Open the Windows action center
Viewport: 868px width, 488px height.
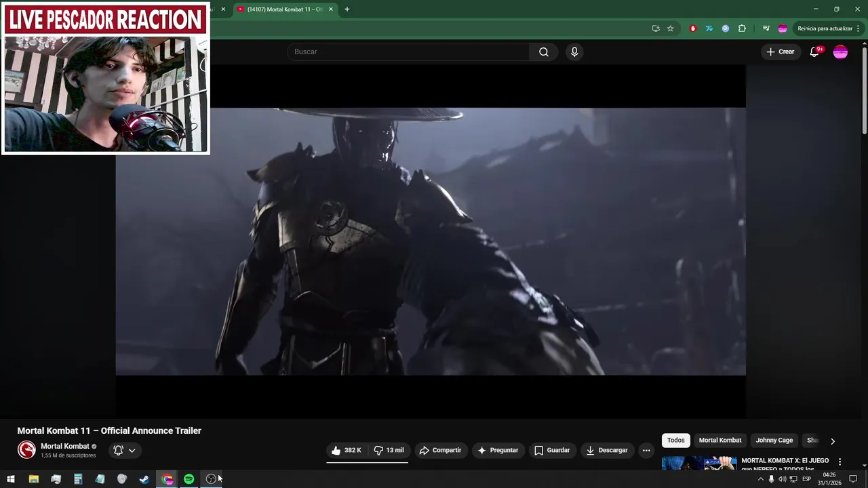point(853,479)
